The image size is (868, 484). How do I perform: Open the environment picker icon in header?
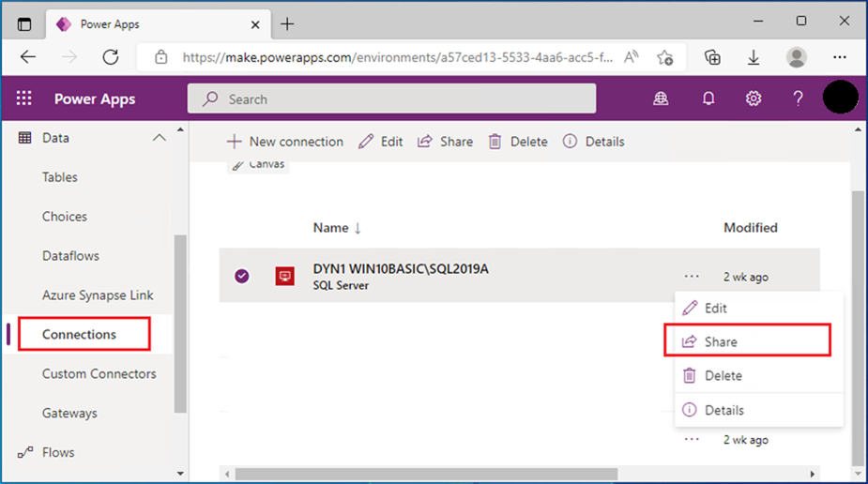[661, 98]
